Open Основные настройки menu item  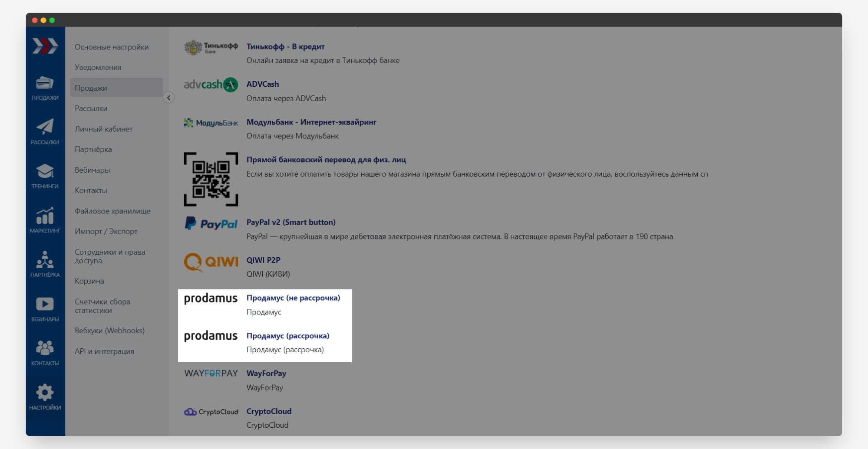click(112, 47)
